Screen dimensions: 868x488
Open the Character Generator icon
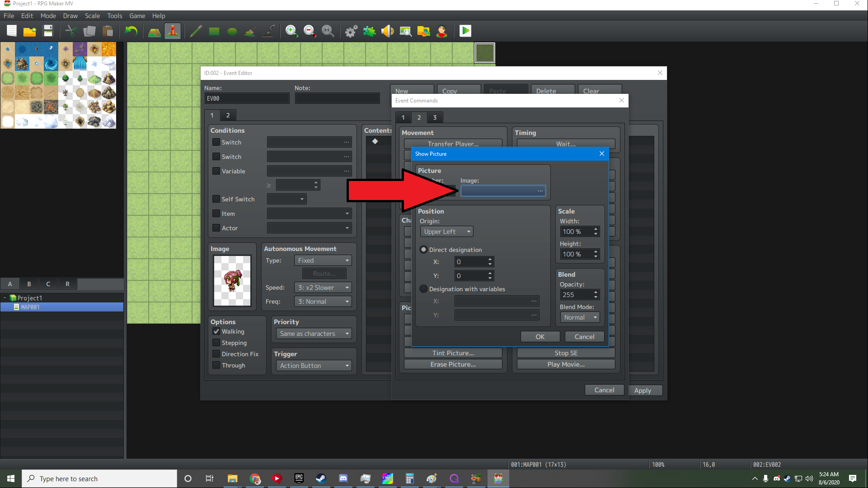click(x=441, y=31)
